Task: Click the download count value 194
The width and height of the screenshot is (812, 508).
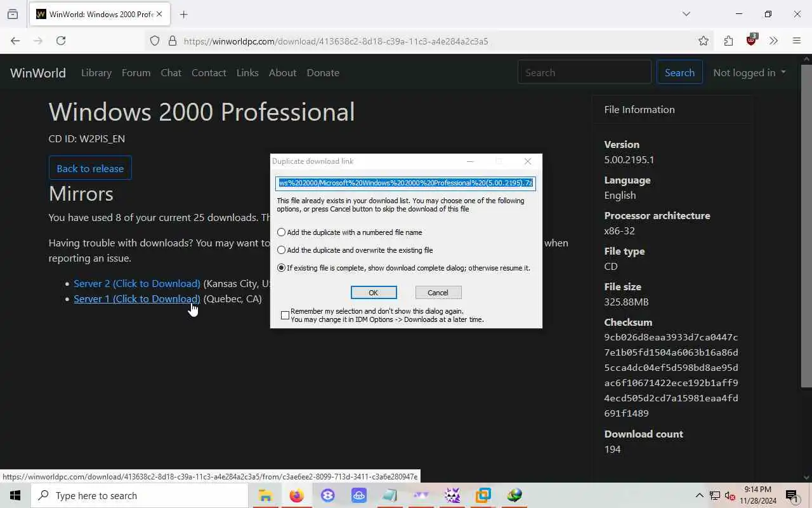Action: [613, 449]
